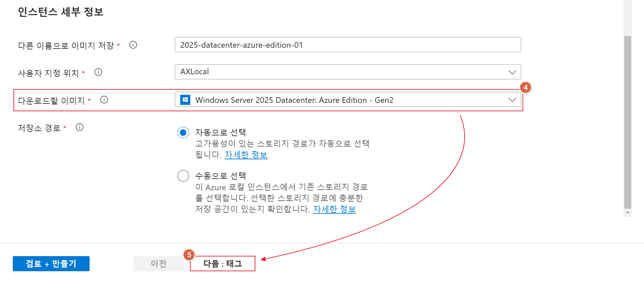Click image name field 2025-datacenter-azure-edition-01
This screenshot has width=644, height=283.
tap(348, 45)
